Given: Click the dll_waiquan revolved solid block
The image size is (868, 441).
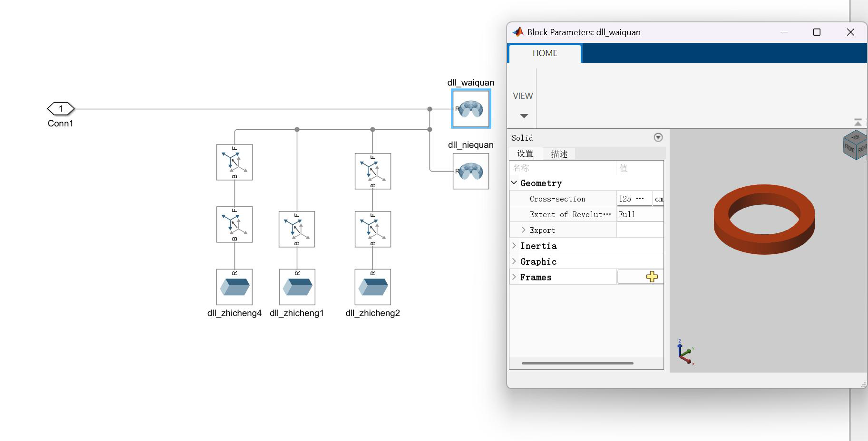Looking at the screenshot, I should (471, 109).
